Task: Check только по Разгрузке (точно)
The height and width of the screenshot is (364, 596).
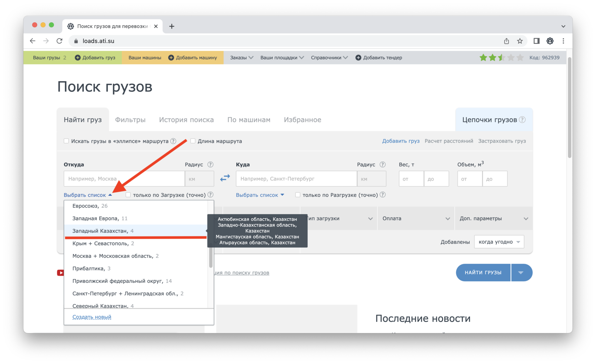Action: [298, 195]
